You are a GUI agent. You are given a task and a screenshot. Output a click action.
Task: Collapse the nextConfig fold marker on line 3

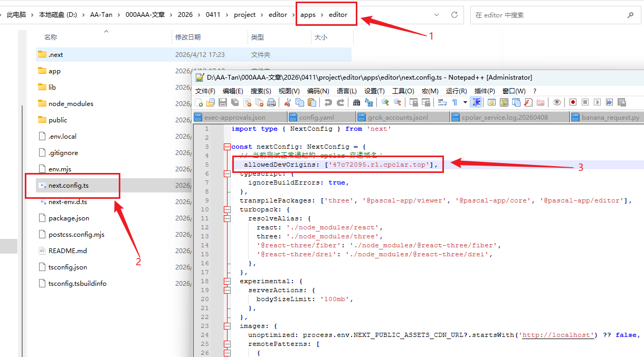(x=227, y=147)
